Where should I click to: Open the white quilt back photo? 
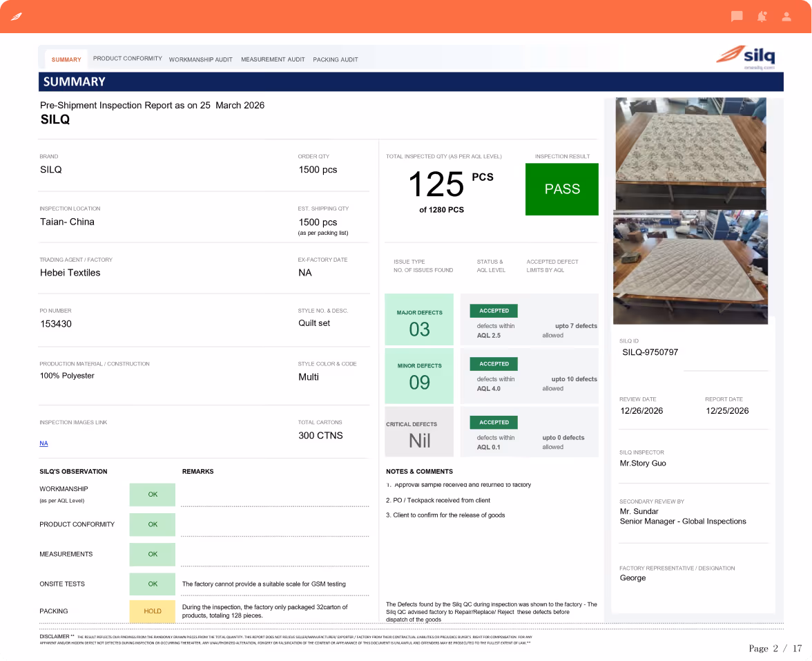point(690,267)
